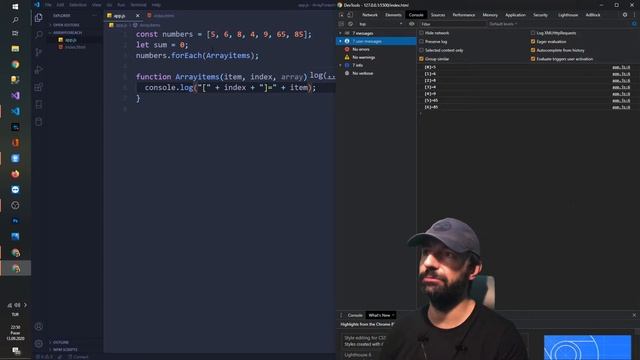The height and width of the screenshot is (360, 640).
Task: Enable the Hide network checkbox
Action: point(422,33)
